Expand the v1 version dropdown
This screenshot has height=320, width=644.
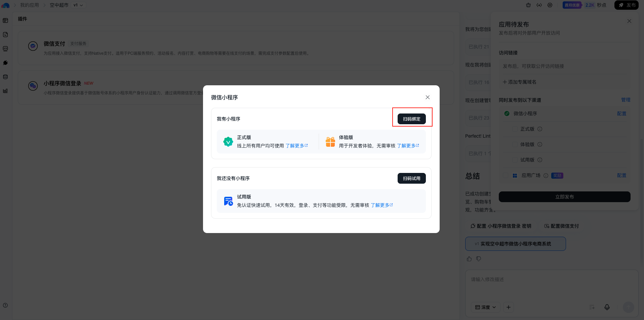[78, 5]
